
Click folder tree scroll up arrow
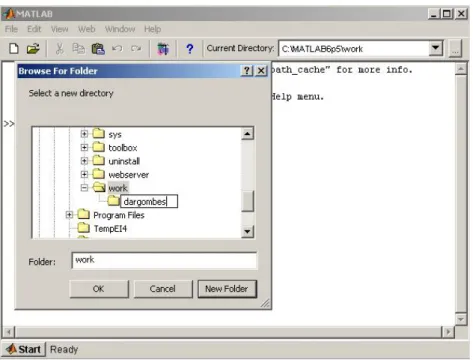pos(247,134)
